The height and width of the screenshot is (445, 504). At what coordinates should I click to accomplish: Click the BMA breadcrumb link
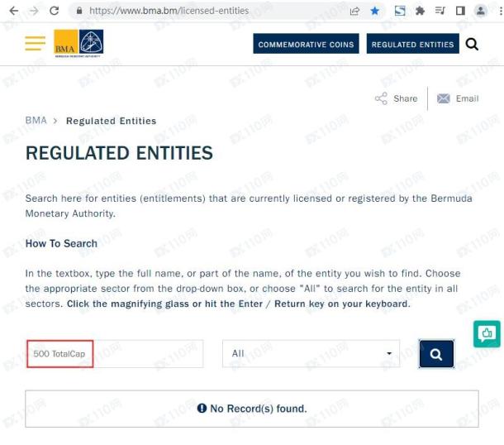click(36, 120)
